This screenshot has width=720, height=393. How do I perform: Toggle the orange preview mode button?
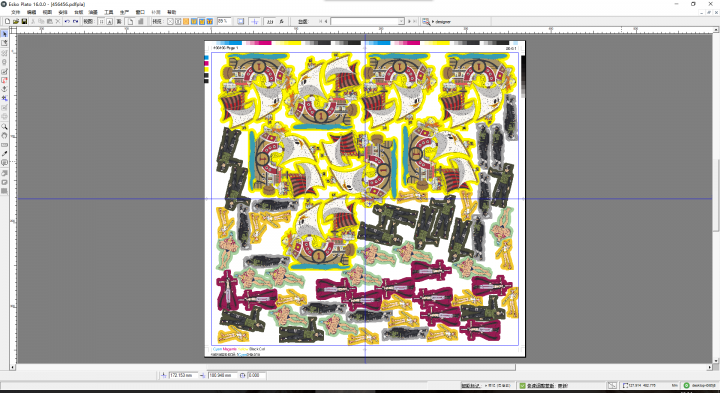(186, 21)
